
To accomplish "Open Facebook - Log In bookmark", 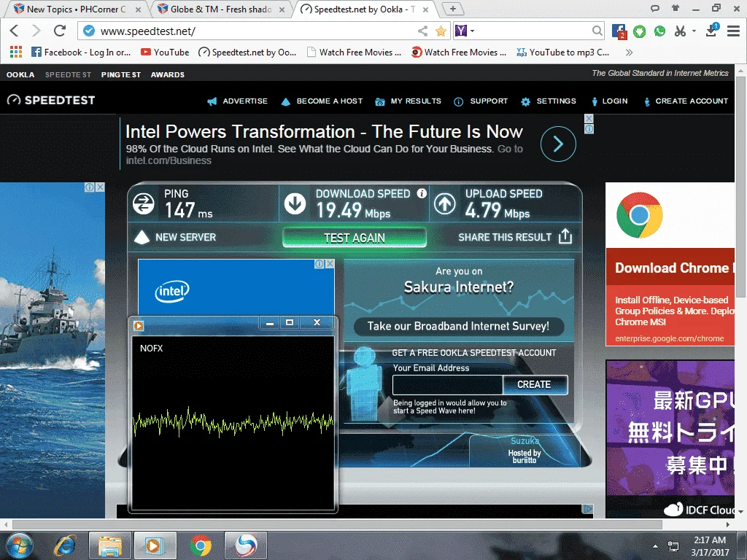I will (81, 52).
